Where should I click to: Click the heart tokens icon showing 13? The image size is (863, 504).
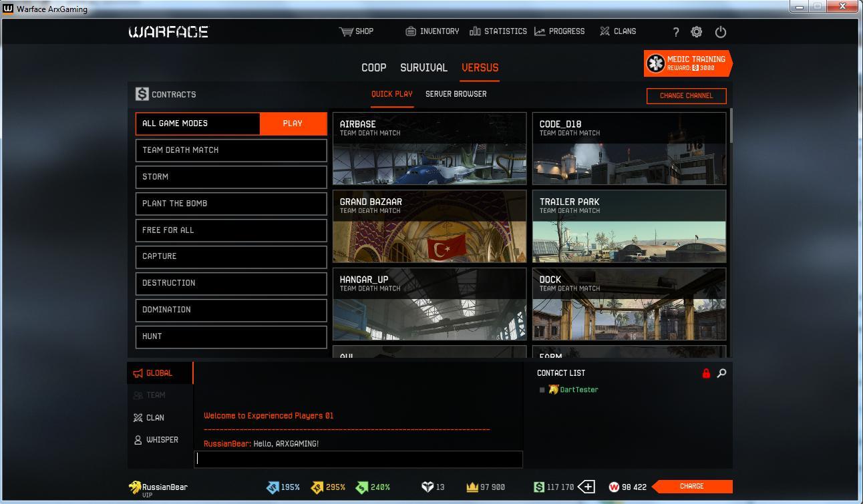[x=427, y=487]
